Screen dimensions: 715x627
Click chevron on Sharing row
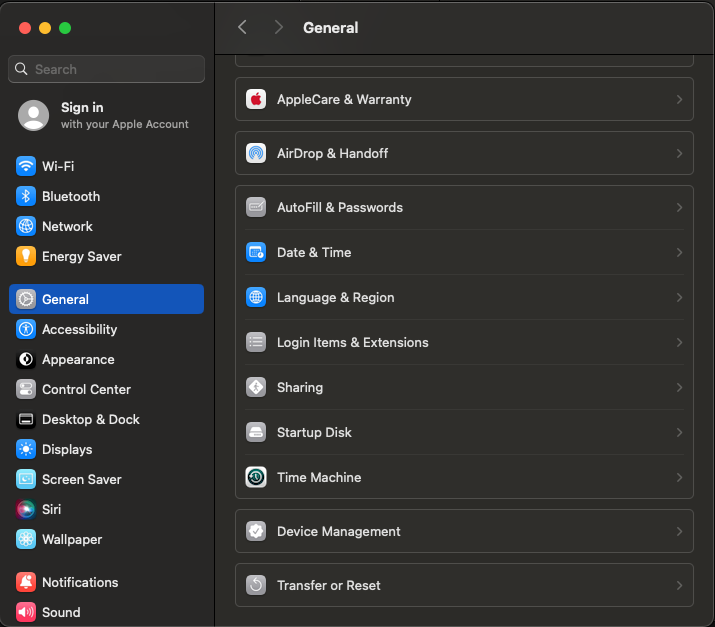679,387
